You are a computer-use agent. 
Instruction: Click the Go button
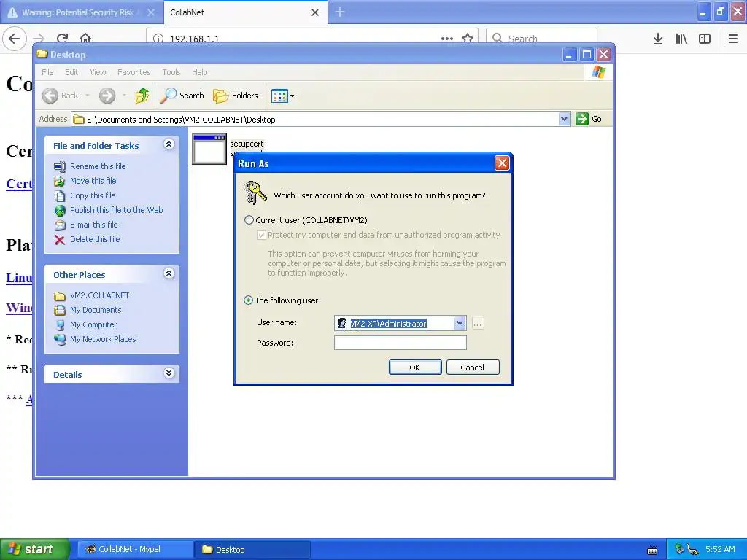pos(589,119)
